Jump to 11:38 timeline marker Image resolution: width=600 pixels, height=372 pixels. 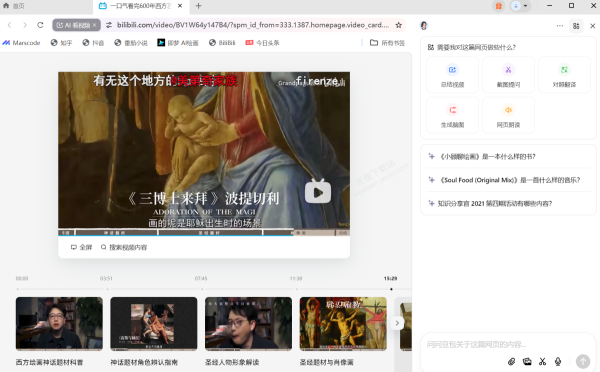(296, 278)
